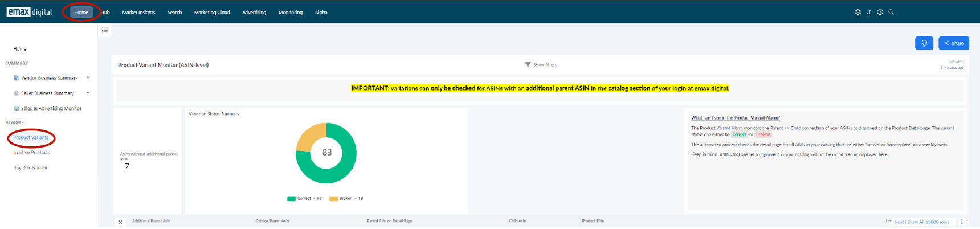Click the Child Asin column header
The width and height of the screenshot is (980, 229).
click(517, 221)
